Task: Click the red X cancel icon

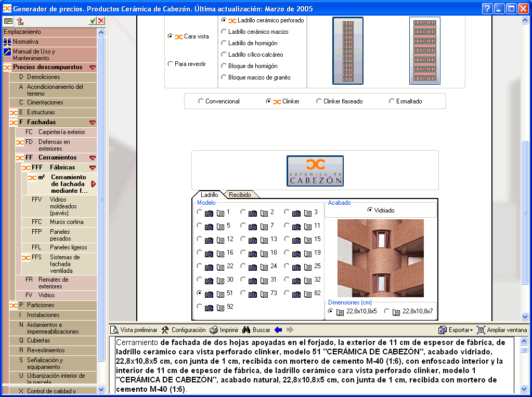Action: (100, 21)
